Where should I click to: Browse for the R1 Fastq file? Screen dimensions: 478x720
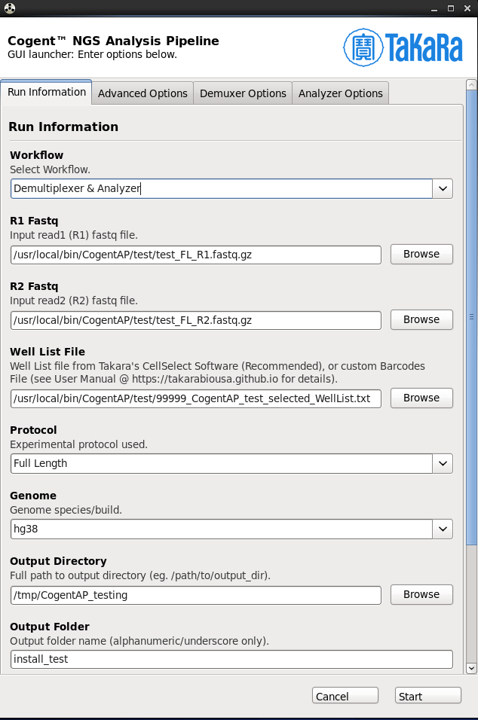click(422, 254)
